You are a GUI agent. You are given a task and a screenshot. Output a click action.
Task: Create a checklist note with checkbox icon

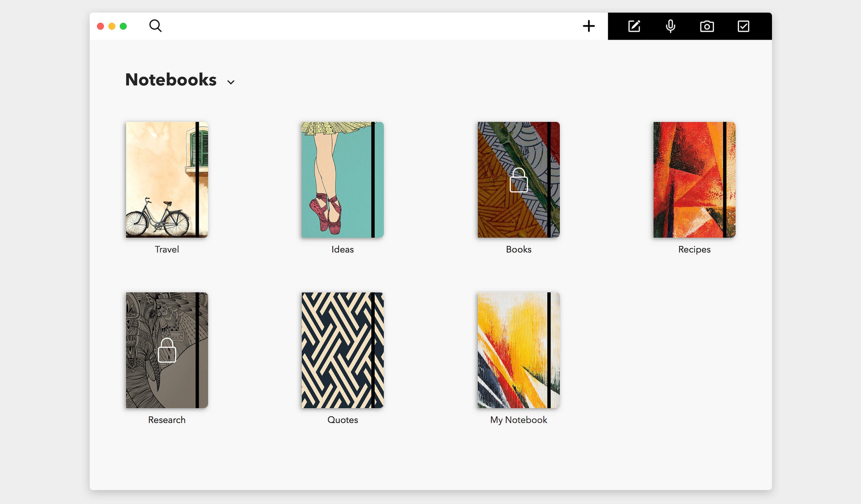(744, 26)
